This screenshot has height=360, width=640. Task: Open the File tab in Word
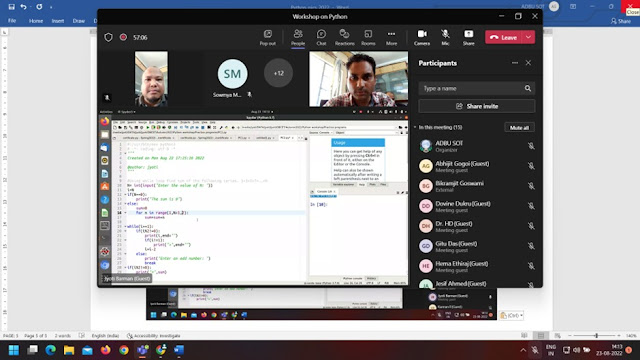12,20
